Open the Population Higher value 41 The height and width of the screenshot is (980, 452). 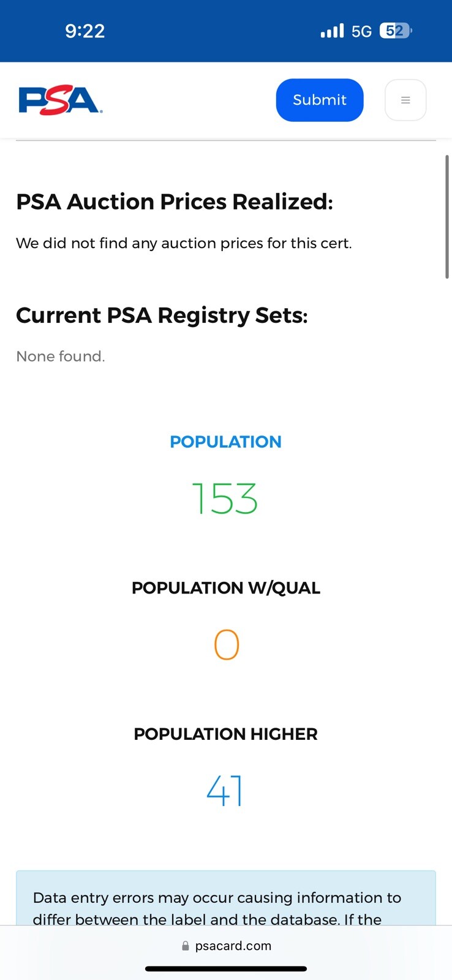pyautogui.click(x=225, y=791)
